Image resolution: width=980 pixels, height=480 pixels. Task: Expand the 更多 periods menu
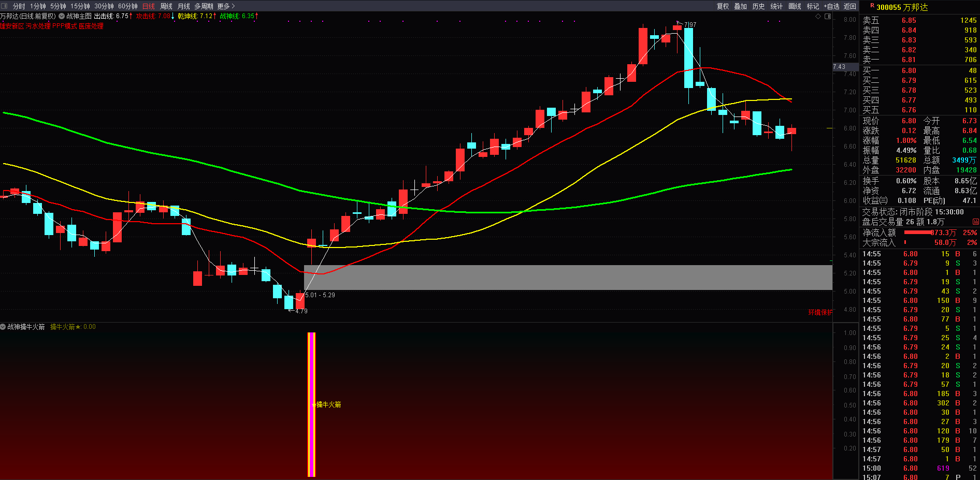[226, 6]
